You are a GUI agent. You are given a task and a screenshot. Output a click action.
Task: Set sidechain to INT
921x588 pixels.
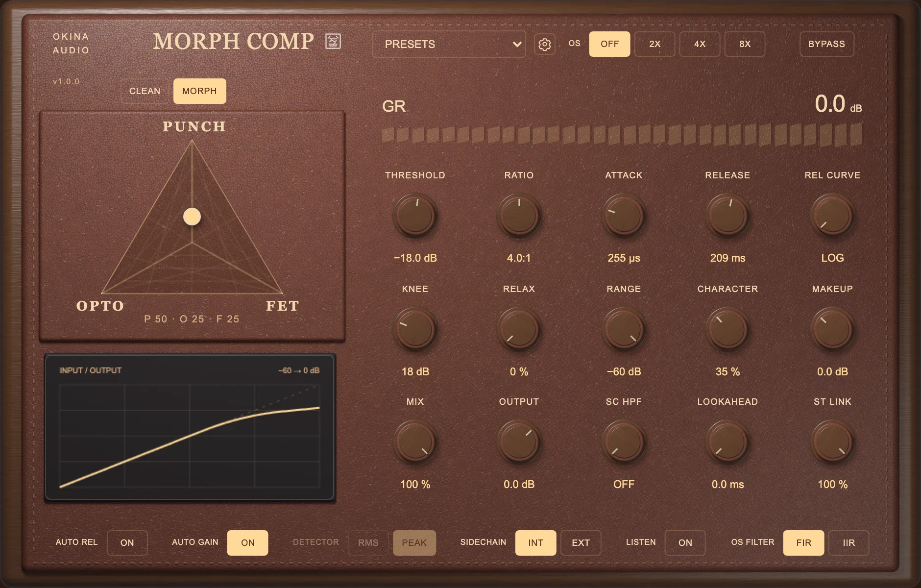[x=535, y=543]
